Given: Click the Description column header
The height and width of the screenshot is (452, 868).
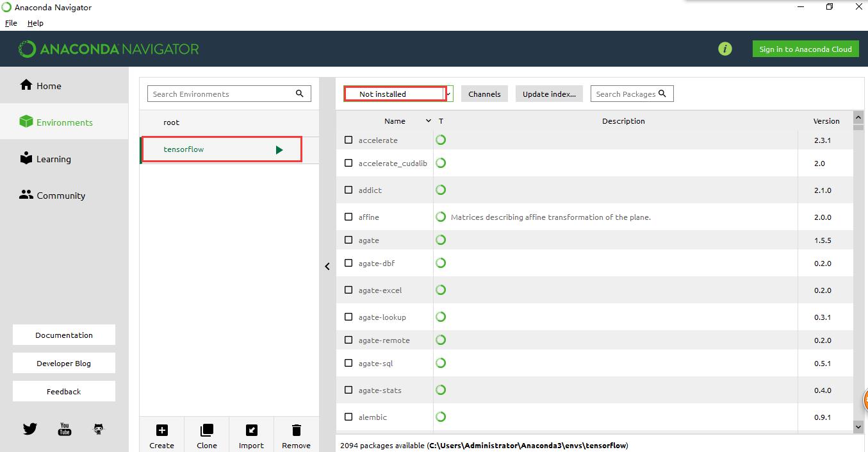Looking at the screenshot, I should [x=623, y=121].
